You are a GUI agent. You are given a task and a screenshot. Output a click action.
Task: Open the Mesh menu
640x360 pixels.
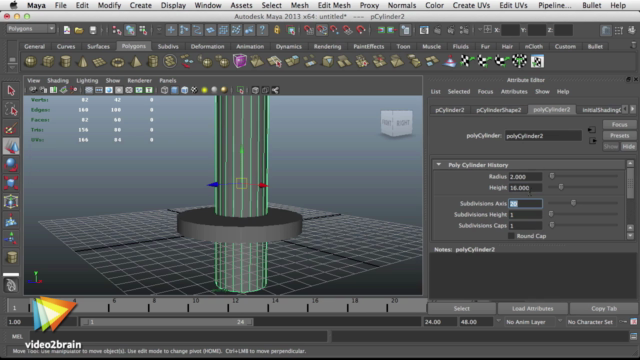point(300,5)
